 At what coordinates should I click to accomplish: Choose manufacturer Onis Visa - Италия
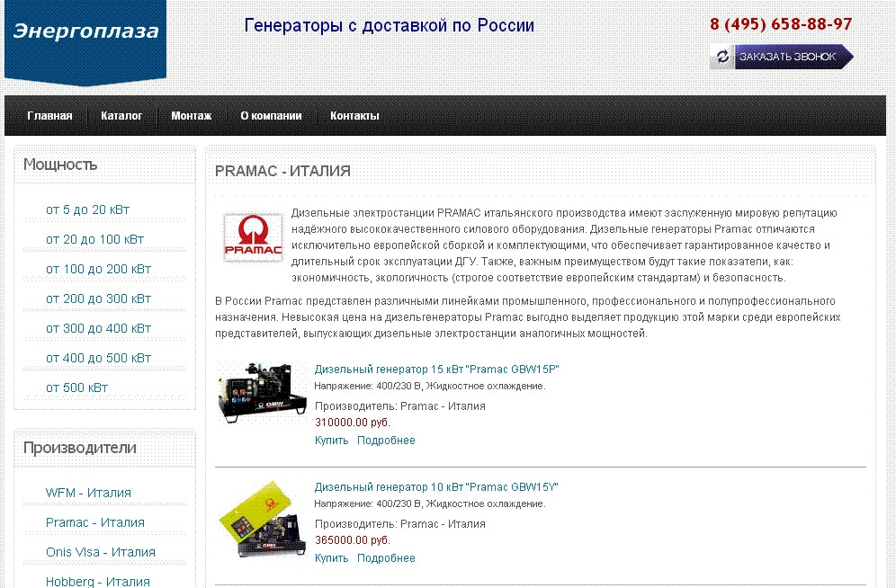(x=101, y=552)
